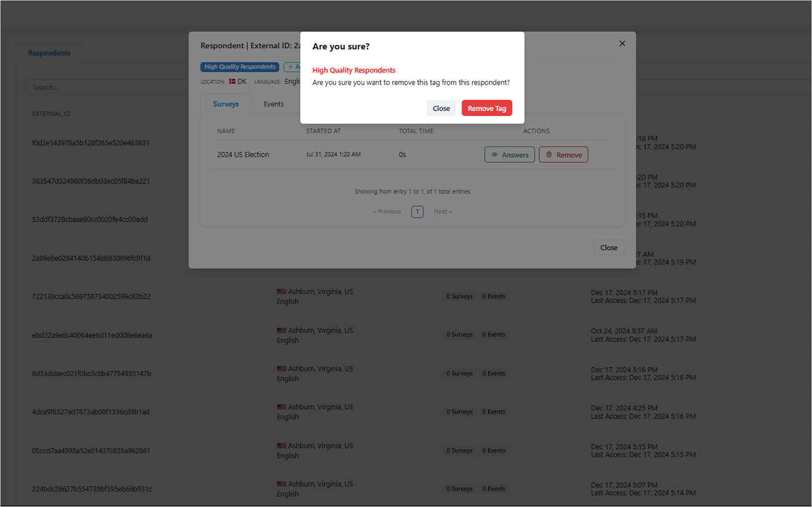Open respondent ebd22a9e8c40064ee6d11ed008e6ea6a
Image resolution: width=812 pixels, height=507 pixels.
(x=92, y=335)
